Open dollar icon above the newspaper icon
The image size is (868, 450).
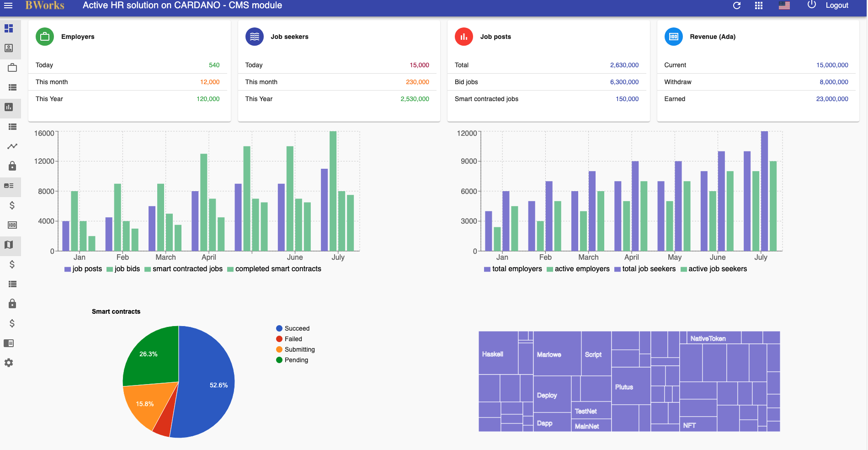click(x=12, y=323)
